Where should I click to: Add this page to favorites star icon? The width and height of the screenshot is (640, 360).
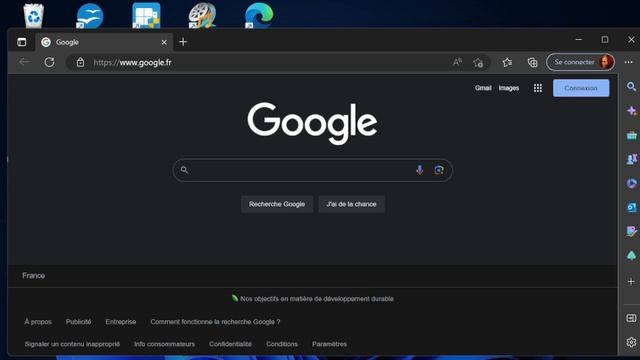(478, 62)
